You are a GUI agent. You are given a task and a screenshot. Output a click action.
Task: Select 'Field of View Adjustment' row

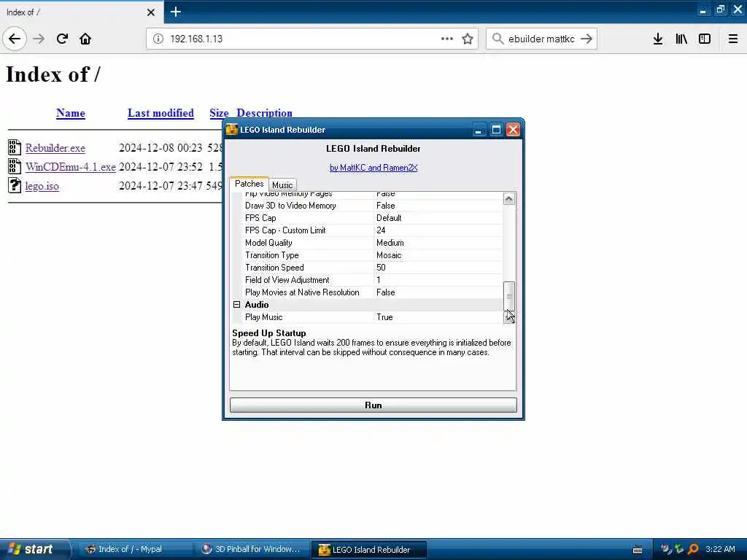point(367,279)
